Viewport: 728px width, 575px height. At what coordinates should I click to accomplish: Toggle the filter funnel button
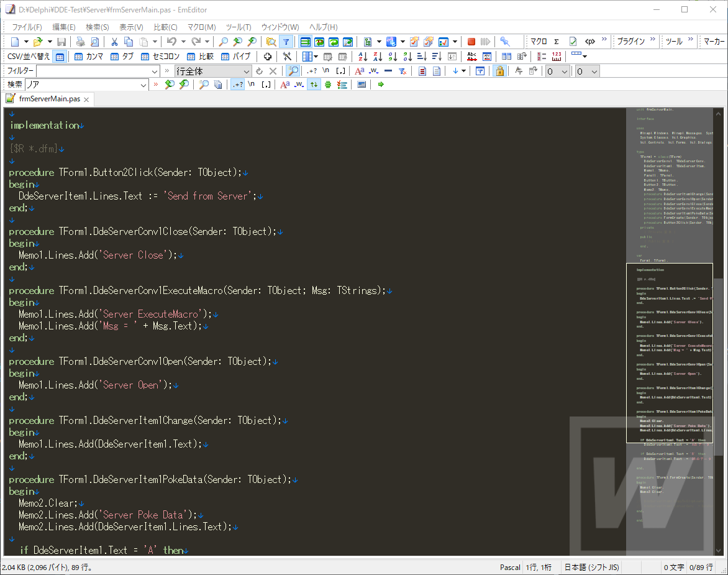pyautogui.click(x=286, y=42)
